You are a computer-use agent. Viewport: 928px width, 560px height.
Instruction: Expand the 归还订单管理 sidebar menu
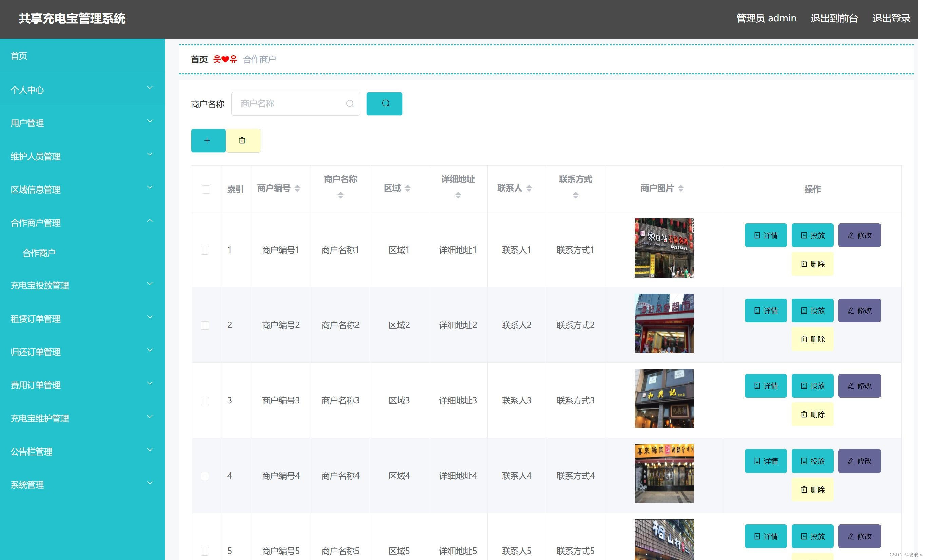point(82,352)
